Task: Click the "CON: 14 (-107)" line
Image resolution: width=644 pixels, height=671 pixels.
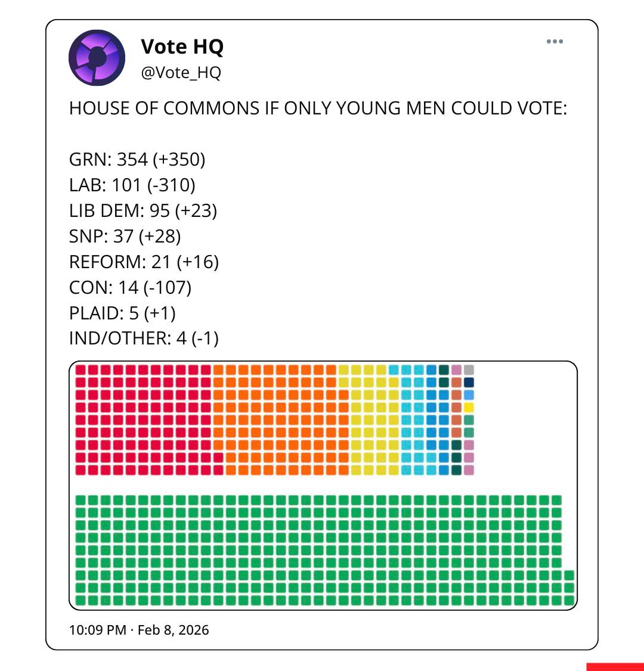Action: click(x=130, y=288)
